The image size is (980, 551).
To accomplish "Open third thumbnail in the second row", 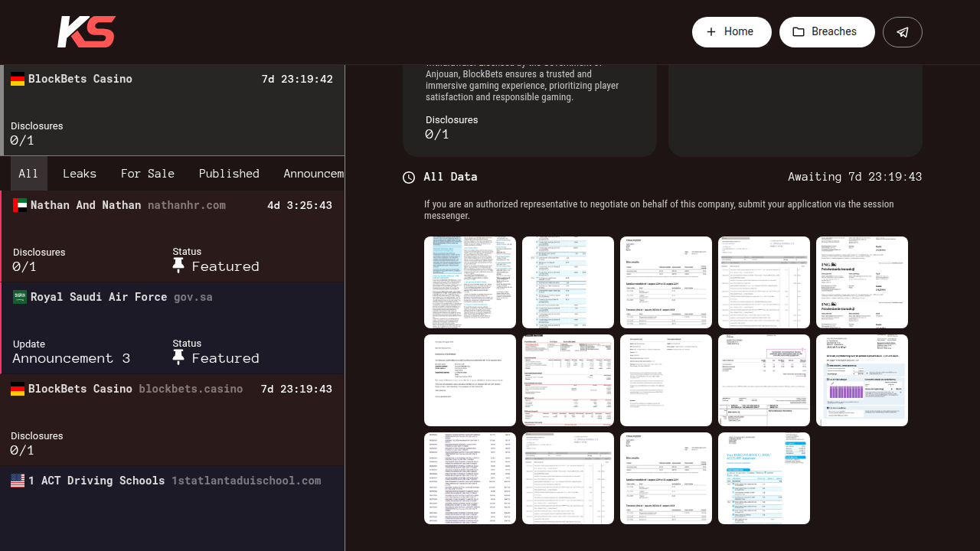I will (666, 380).
